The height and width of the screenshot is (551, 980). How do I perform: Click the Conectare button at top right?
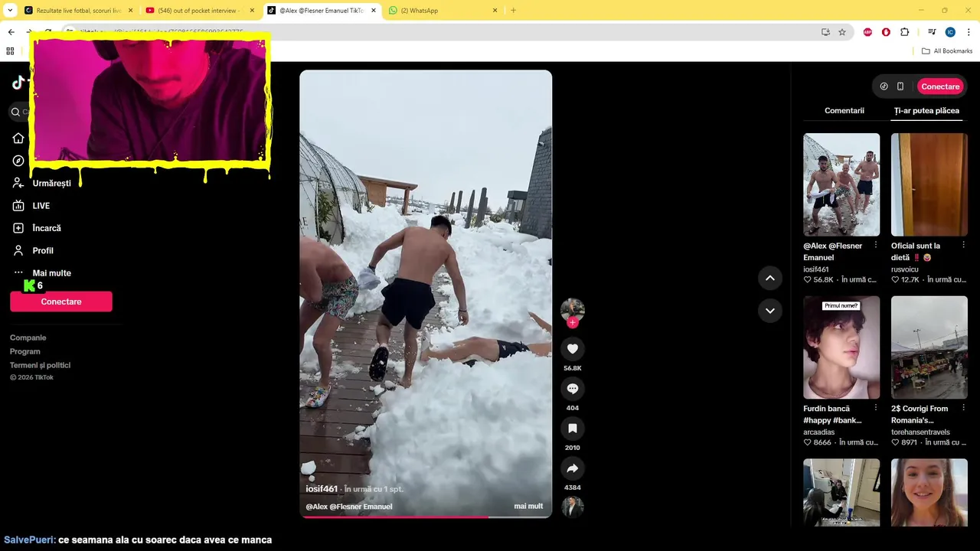click(940, 86)
